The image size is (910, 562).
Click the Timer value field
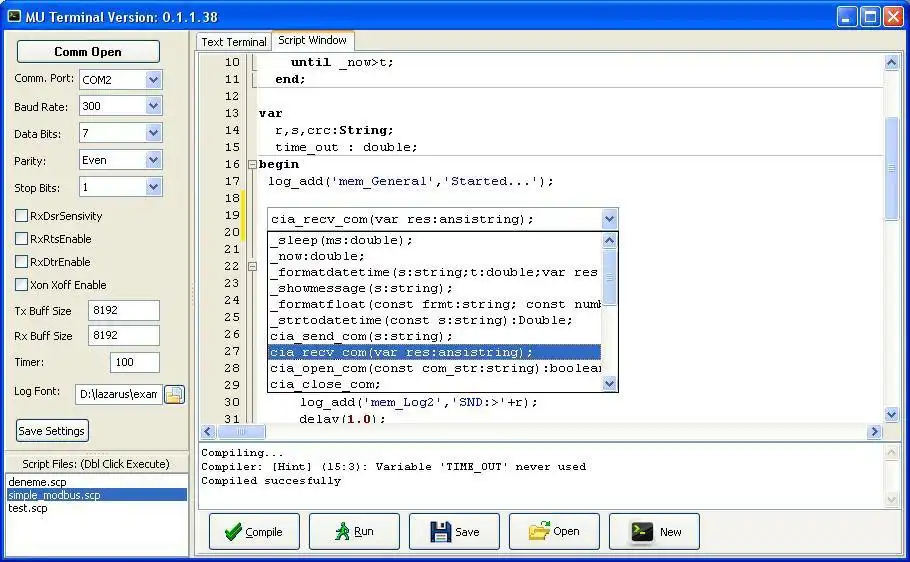135,362
